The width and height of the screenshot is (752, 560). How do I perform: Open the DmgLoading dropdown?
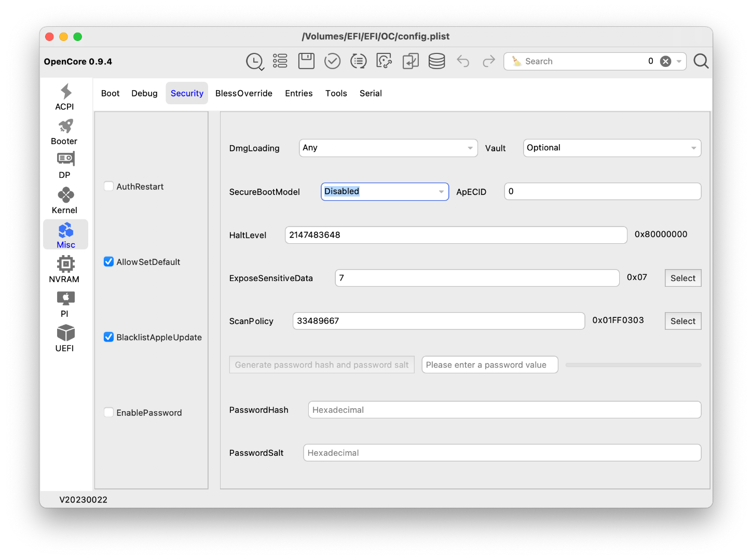tap(388, 148)
